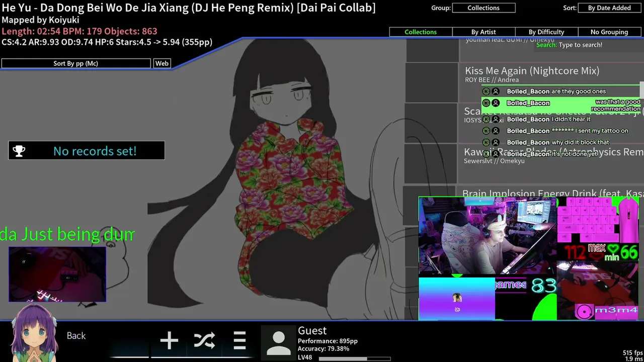Screen dimensions: 644x362
Task: Open the Sort By pp (Mc) dropdown
Action: 76,63
